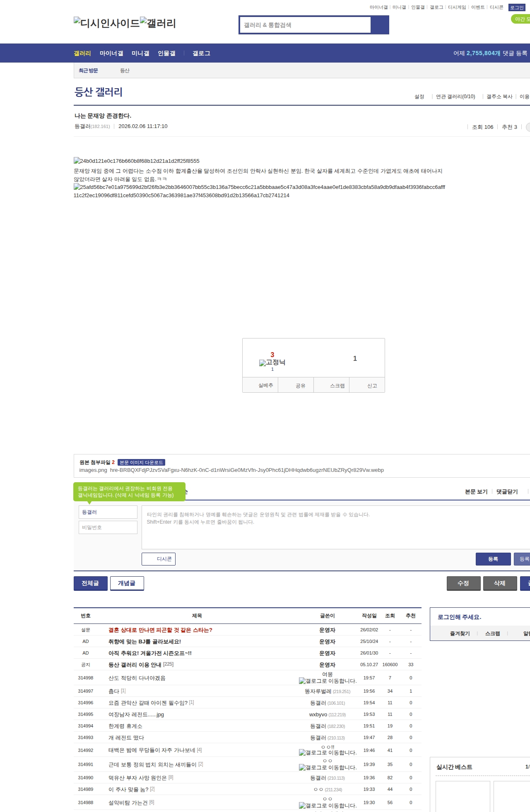The height and width of the screenshot is (812, 530).
Task: Select 인물갤 in the blue navigation bar
Action: pos(166,53)
